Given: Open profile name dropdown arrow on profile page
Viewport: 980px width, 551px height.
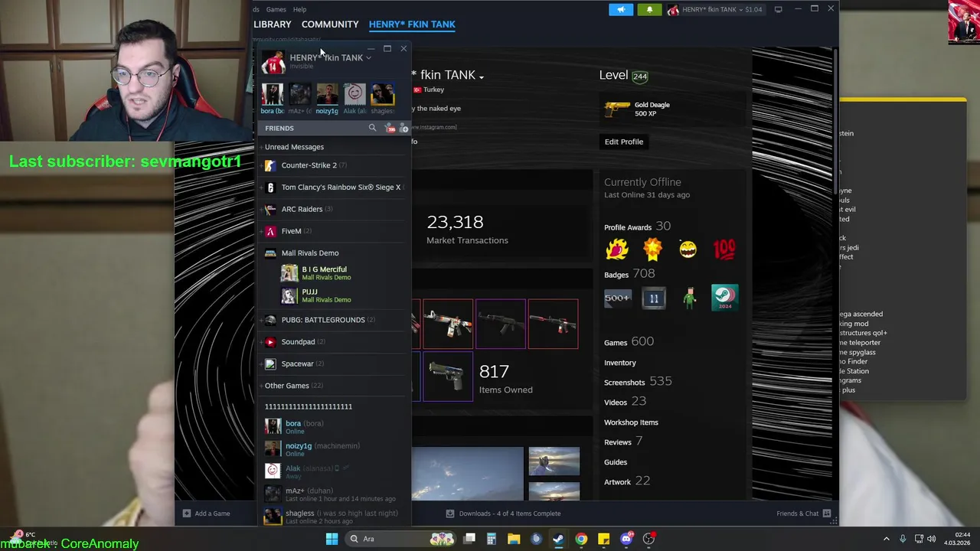Looking at the screenshot, I should coord(482,77).
